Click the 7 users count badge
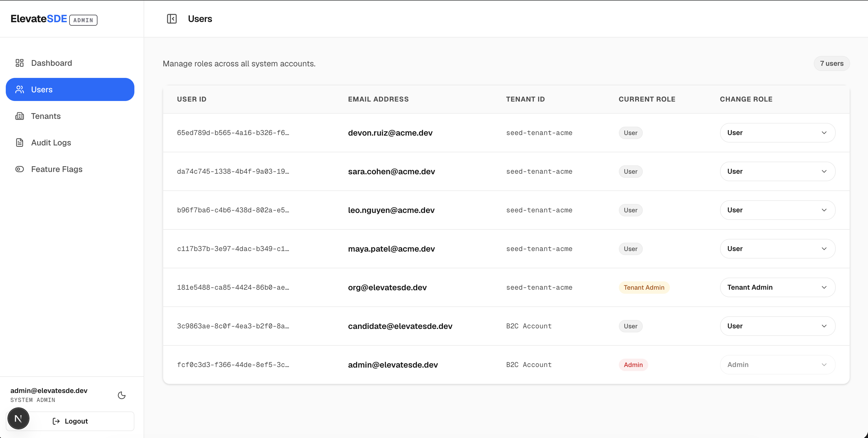The width and height of the screenshot is (868, 438). tap(831, 63)
